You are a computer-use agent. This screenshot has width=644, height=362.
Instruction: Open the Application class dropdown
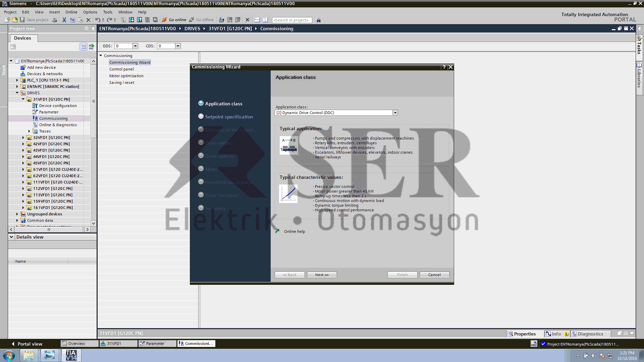point(395,112)
